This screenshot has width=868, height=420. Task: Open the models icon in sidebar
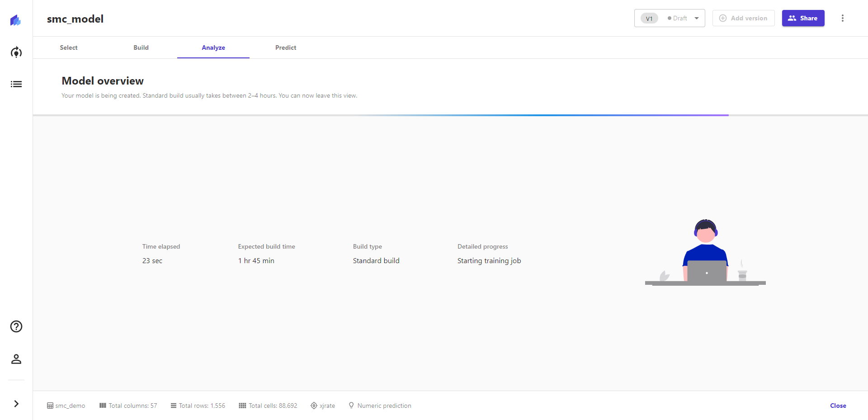pos(16,52)
